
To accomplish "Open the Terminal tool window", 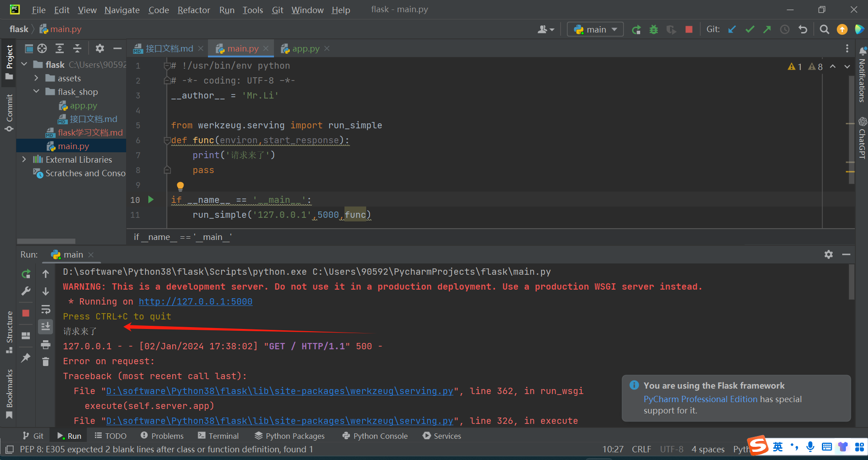I will (x=218, y=436).
